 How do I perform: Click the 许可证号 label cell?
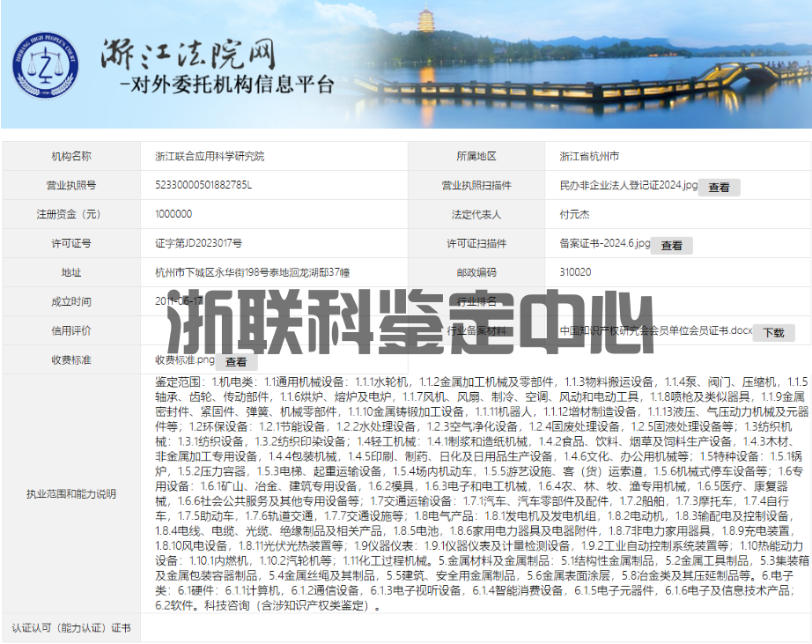click(71, 243)
